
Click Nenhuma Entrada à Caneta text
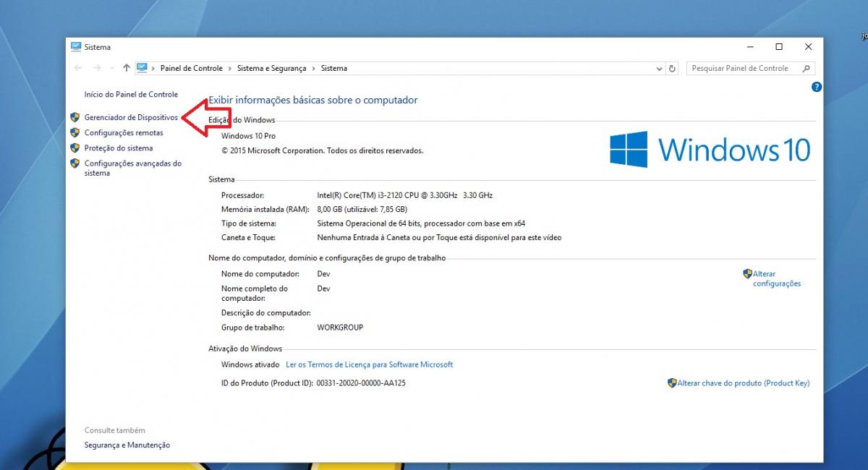pyautogui.click(x=439, y=237)
